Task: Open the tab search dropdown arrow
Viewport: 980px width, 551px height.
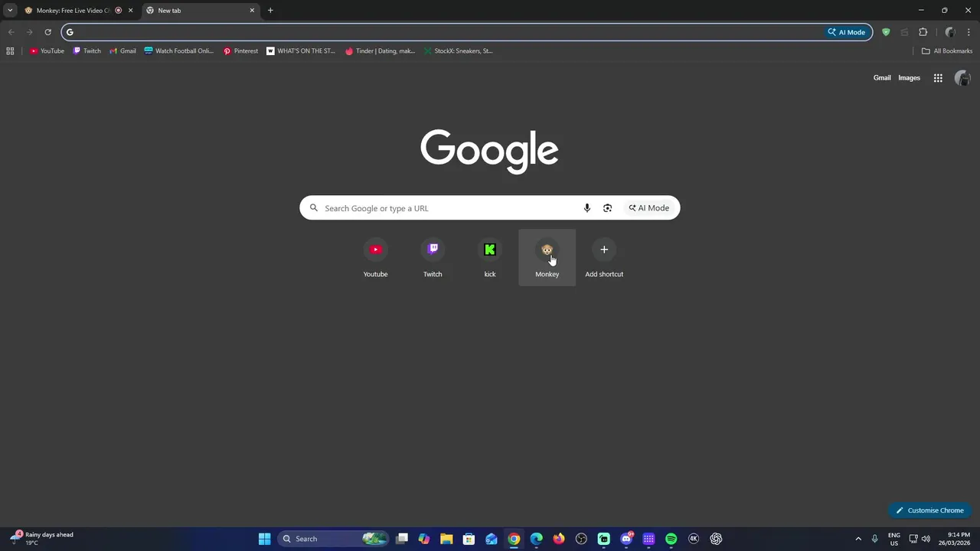Action: (x=10, y=11)
